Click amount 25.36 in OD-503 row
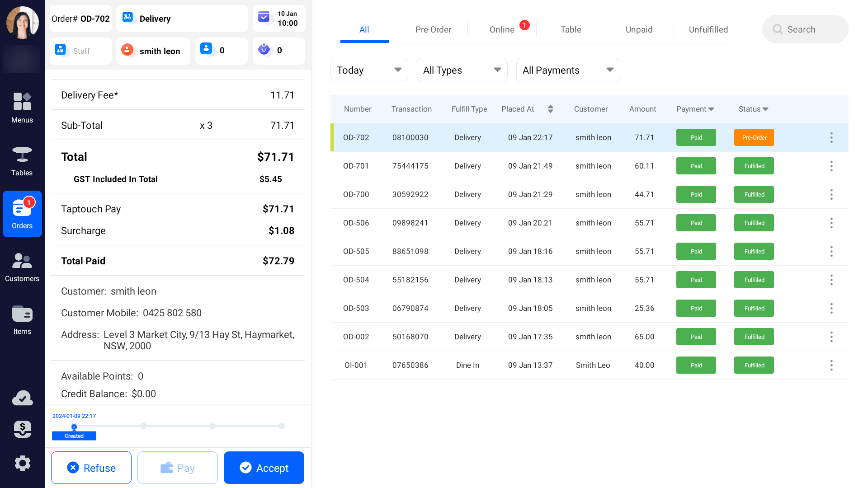This screenshot has height=488, width=868. pyautogui.click(x=644, y=308)
